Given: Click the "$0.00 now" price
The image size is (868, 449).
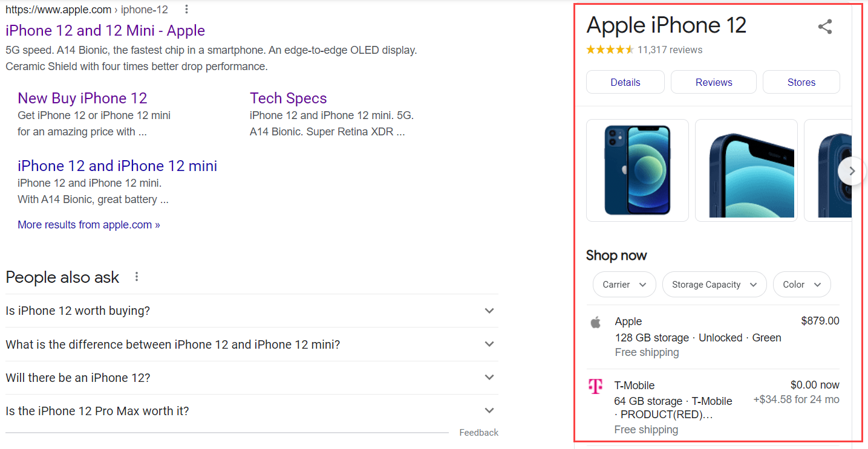Looking at the screenshot, I should click(x=815, y=385).
